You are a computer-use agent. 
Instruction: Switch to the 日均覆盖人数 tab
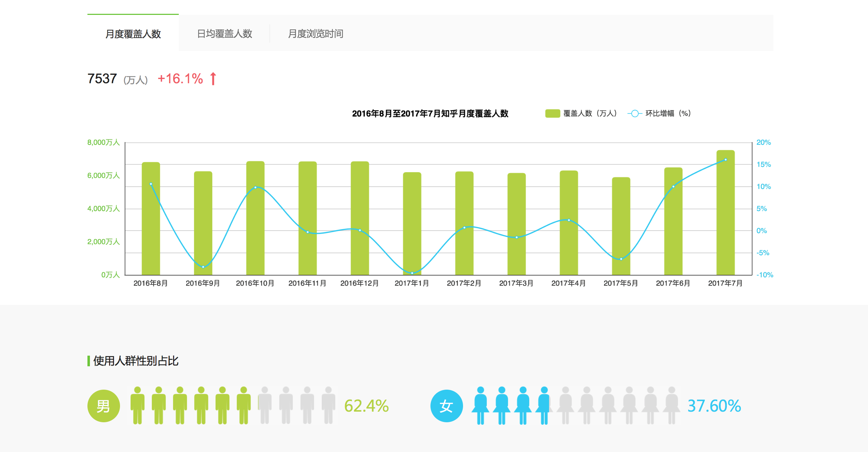click(224, 34)
